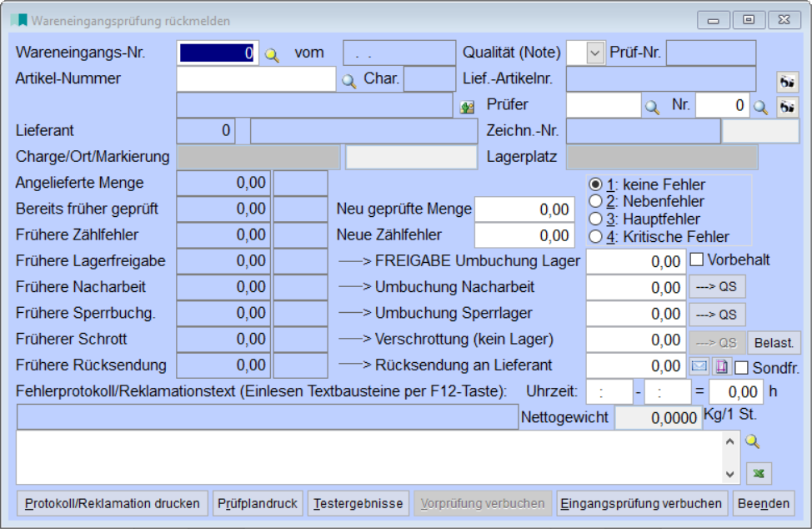Click the Prüfplandruck button
This screenshot has width=812, height=529.
tap(258, 504)
